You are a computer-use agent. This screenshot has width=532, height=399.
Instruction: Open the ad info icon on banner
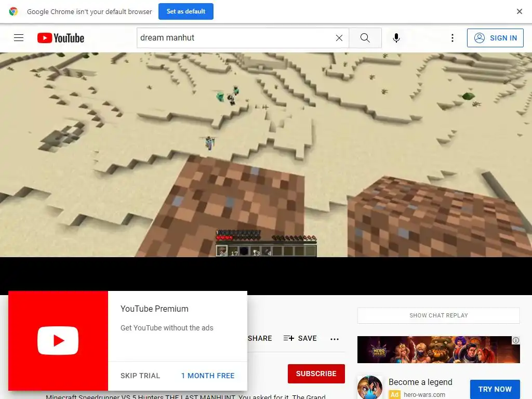tap(516, 340)
